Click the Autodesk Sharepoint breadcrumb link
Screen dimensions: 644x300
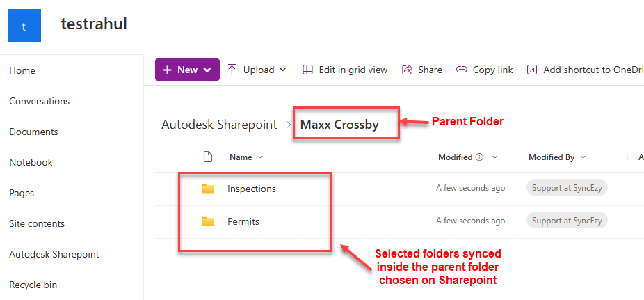tap(219, 125)
